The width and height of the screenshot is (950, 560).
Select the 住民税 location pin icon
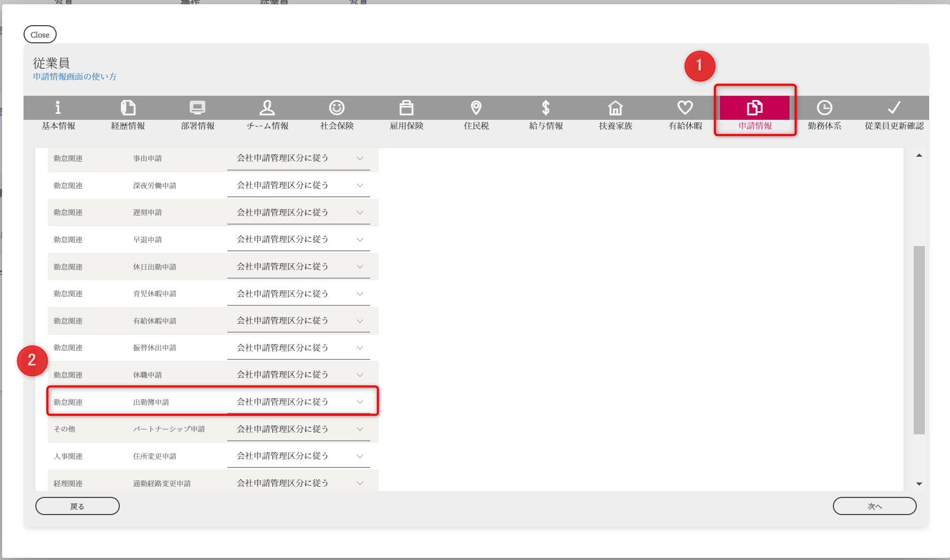476,108
